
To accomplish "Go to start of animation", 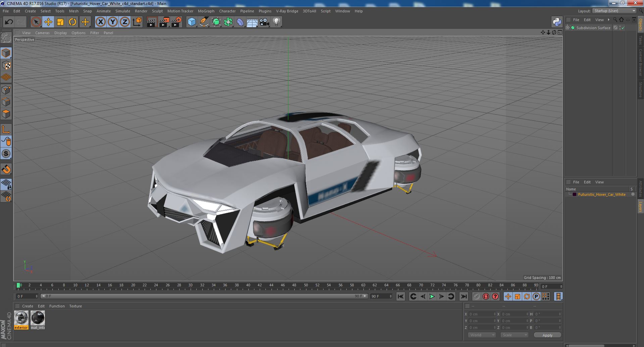I will tap(400, 296).
